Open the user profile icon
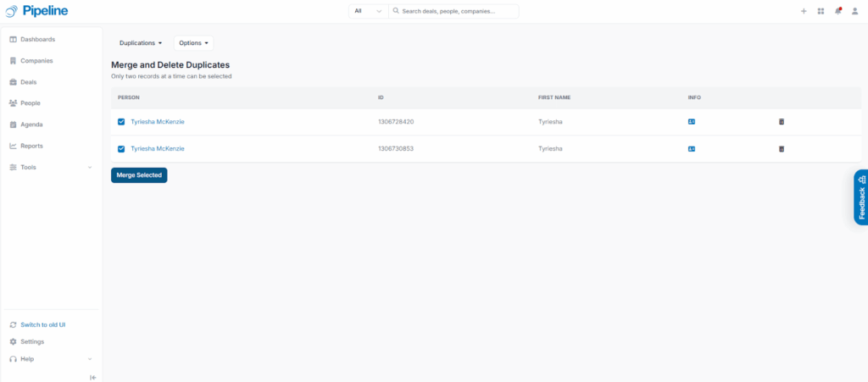 pos(854,11)
